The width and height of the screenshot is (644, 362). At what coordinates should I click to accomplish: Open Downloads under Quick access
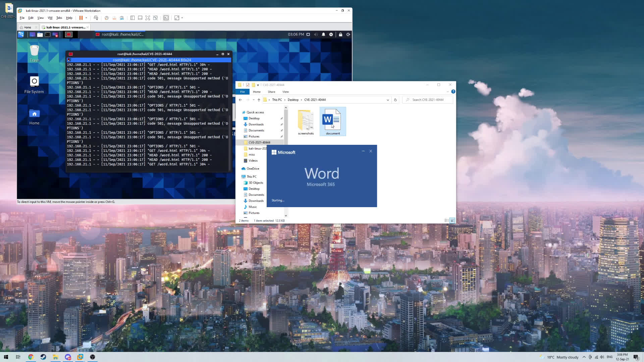[256, 124]
